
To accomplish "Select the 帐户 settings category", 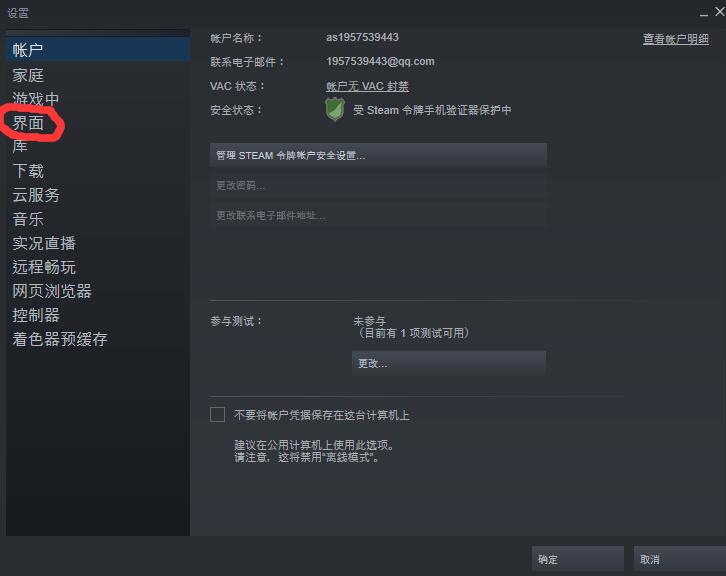I will click(x=98, y=50).
